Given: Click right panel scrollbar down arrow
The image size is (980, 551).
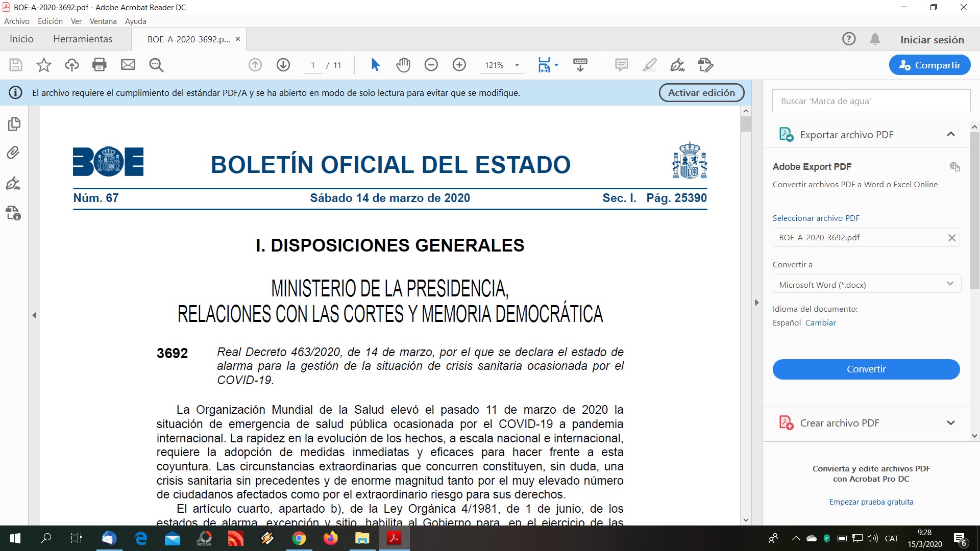Looking at the screenshot, I should [x=974, y=436].
